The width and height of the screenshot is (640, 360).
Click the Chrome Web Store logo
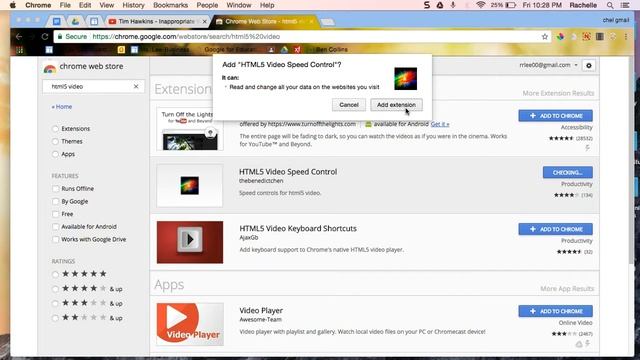click(50, 69)
